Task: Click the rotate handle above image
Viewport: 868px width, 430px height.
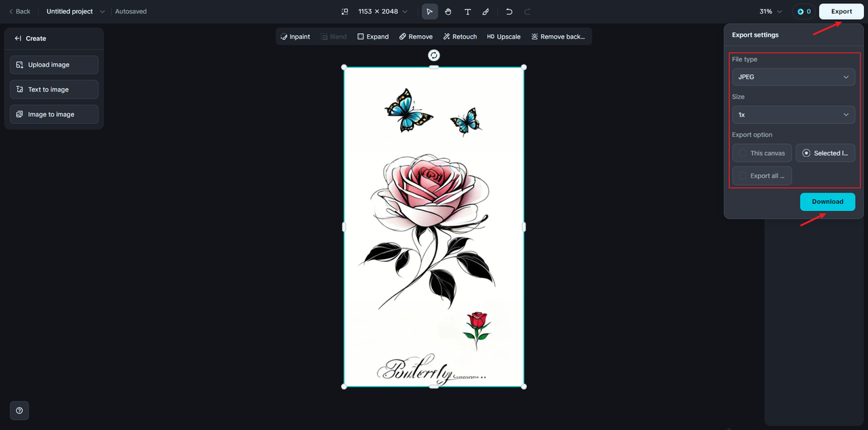Action: click(x=434, y=55)
